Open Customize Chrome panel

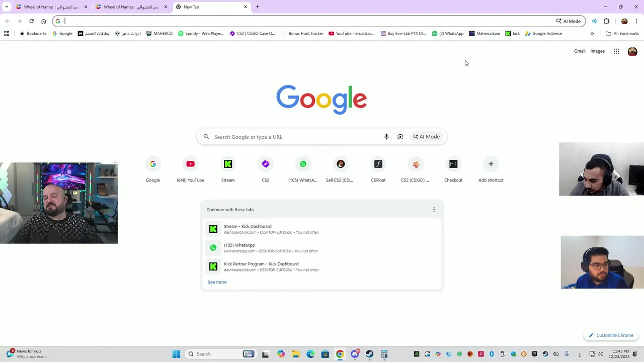coord(611,335)
